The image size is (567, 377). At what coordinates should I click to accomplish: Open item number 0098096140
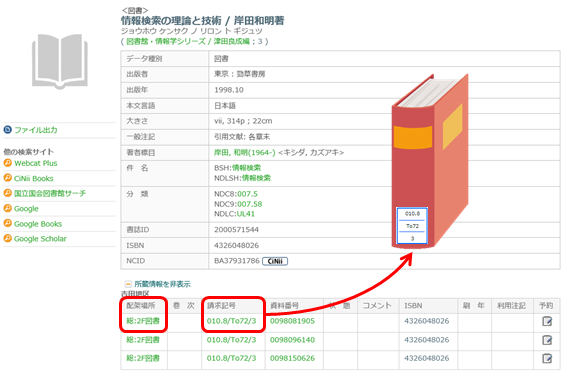coord(293,340)
